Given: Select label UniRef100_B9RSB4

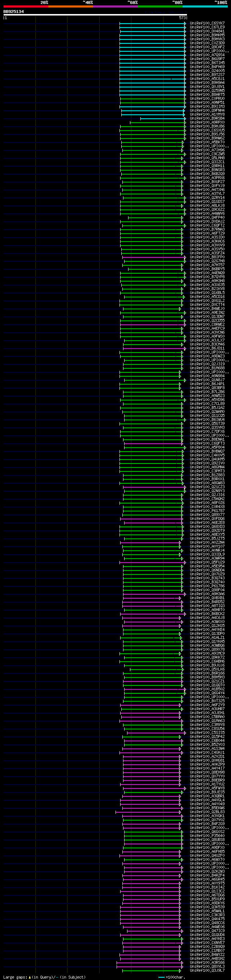Looking at the screenshot, I should (208, 118).
